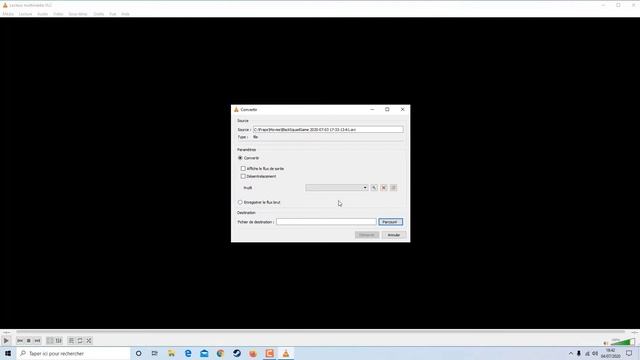Enable Afficher le flux de sortie checkbox
The height and width of the screenshot is (360, 640).
(243, 169)
